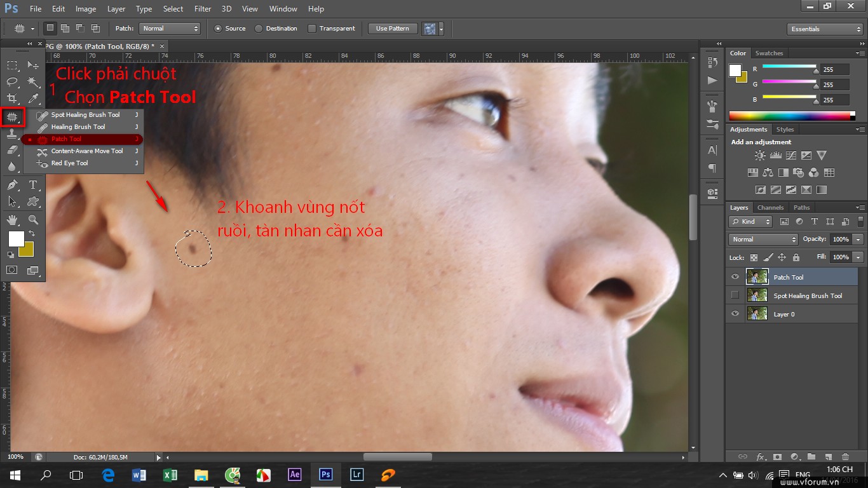This screenshot has width=868, height=488.
Task: Open the History panel icon
Action: (712, 62)
